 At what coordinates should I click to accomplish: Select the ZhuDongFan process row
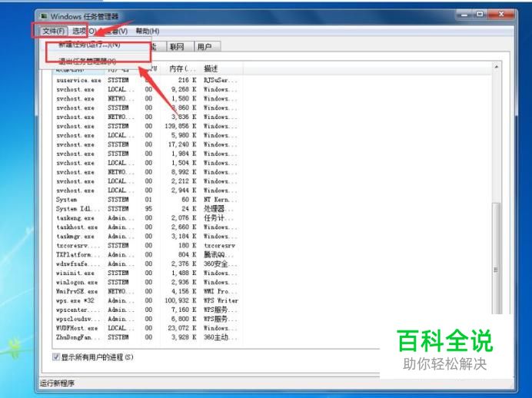coord(147,337)
